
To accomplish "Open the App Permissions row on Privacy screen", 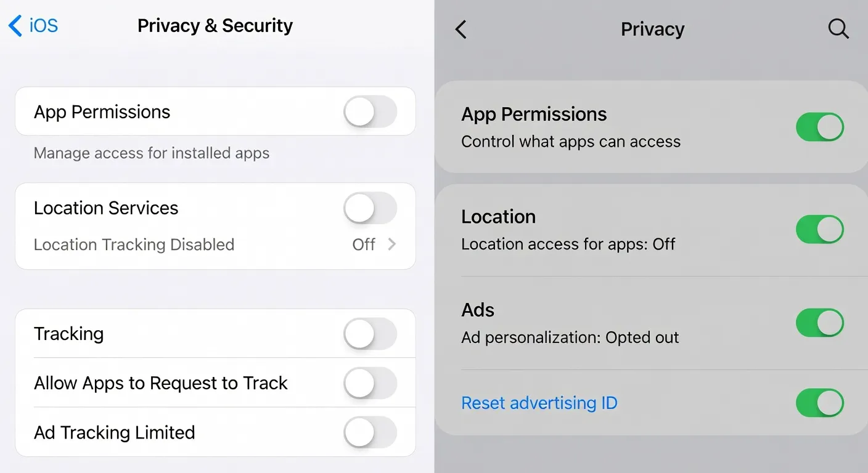I will [534, 114].
